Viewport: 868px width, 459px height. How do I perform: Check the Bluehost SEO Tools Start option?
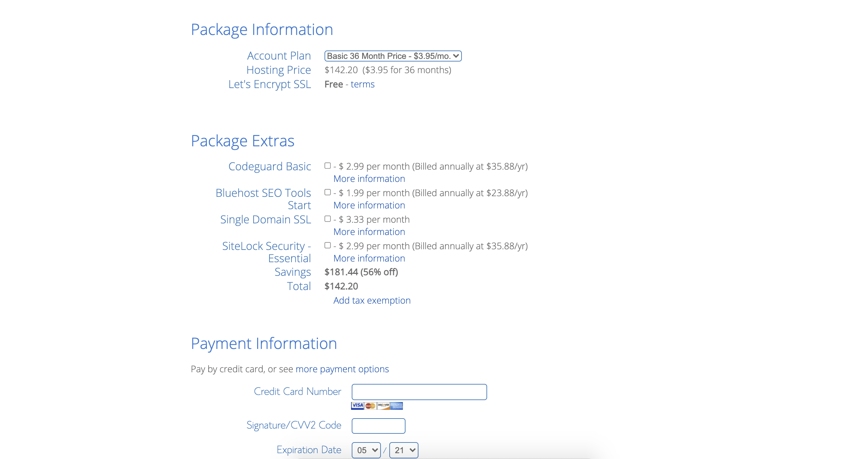point(327,192)
